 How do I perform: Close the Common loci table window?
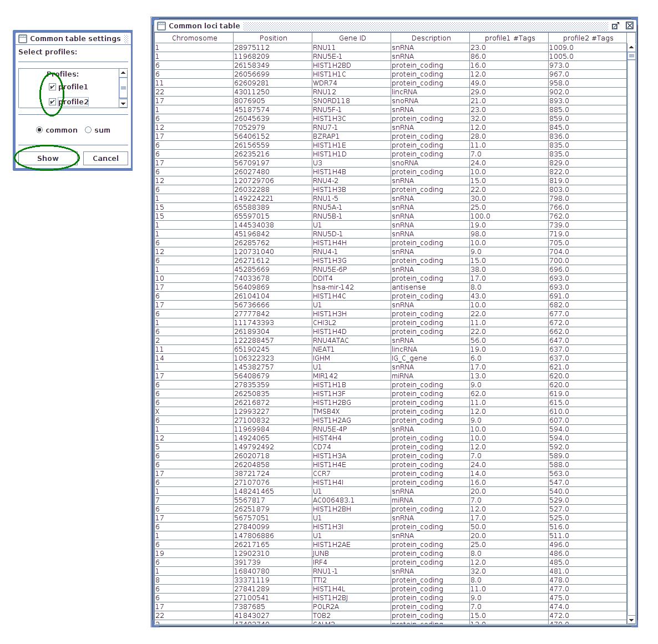(x=630, y=26)
